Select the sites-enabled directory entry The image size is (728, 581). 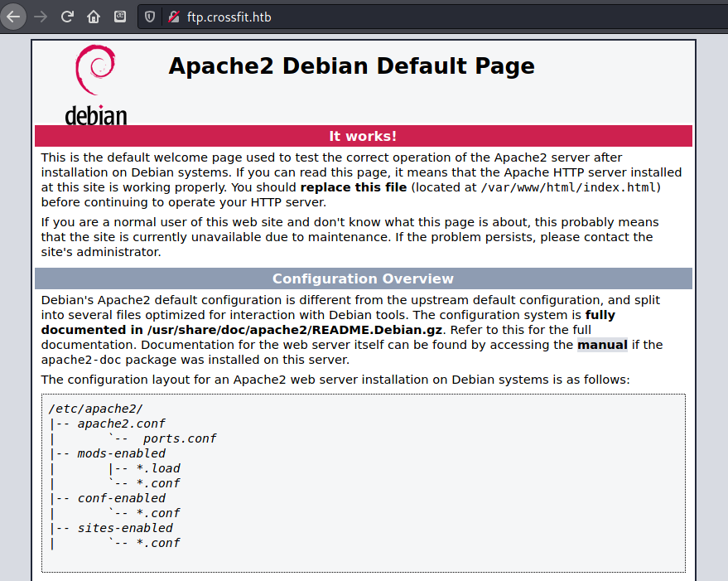coord(124,528)
